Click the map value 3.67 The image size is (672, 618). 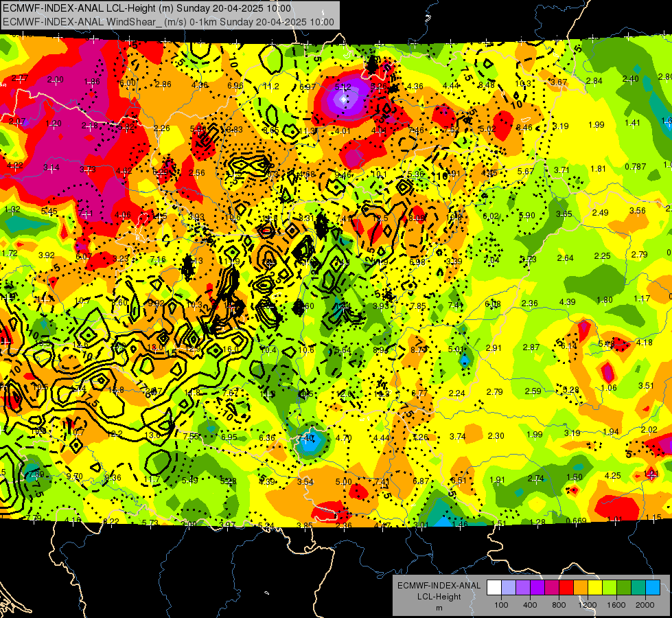[x=559, y=82]
